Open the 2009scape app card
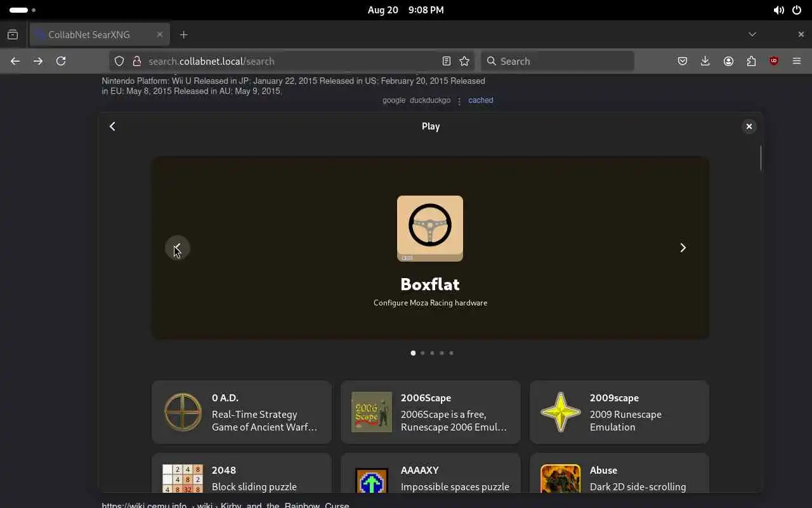Screen dimensions: 812x508 (619, 412)
